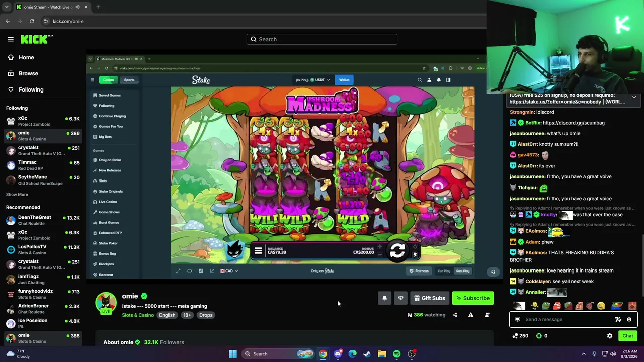Click the user icon beside the report icon
Image resolution: width=644 pixels, height=362 pixels.
[x=487, y=315]
